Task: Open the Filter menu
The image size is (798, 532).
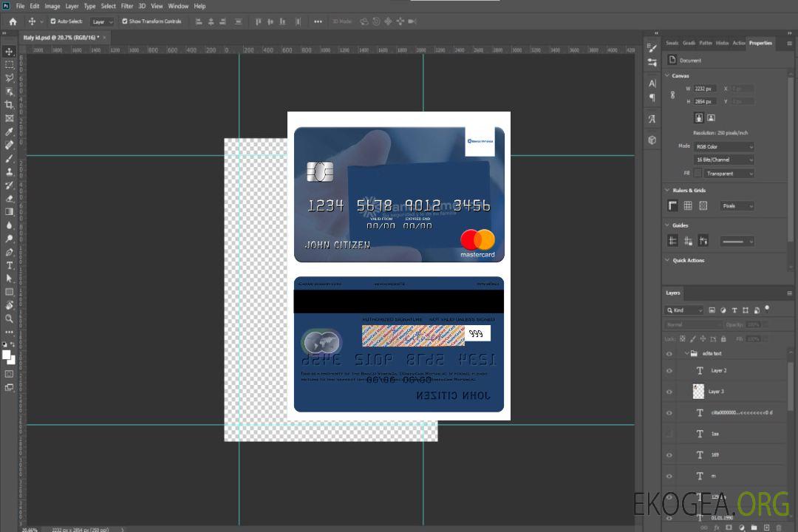Action: click(127, 6)
